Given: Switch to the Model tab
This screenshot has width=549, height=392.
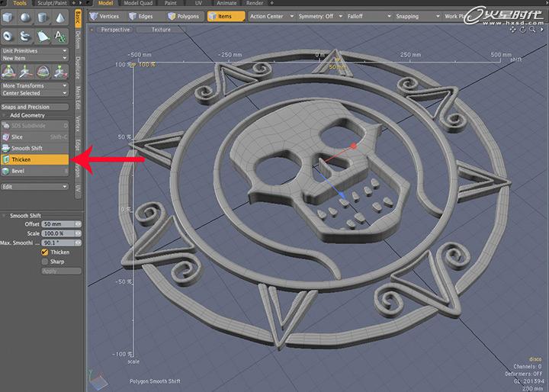Looking at the screenshot, I should [x=105, y=3].
